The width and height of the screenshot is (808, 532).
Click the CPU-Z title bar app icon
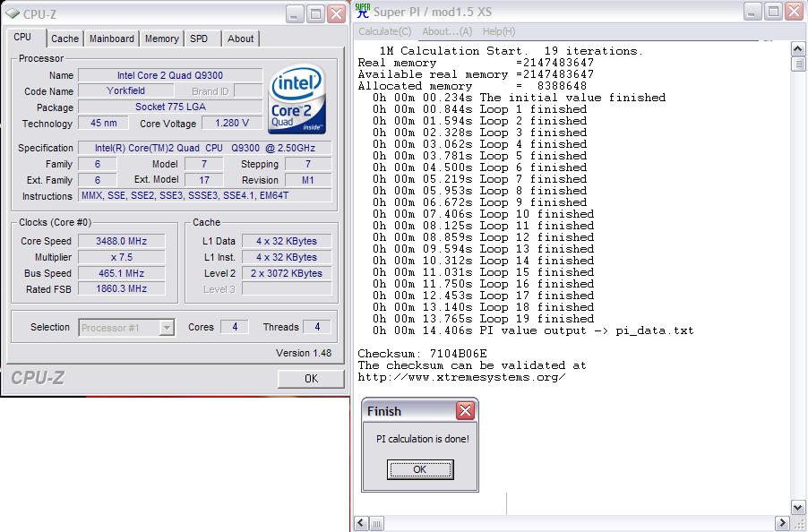click(13, 14)
